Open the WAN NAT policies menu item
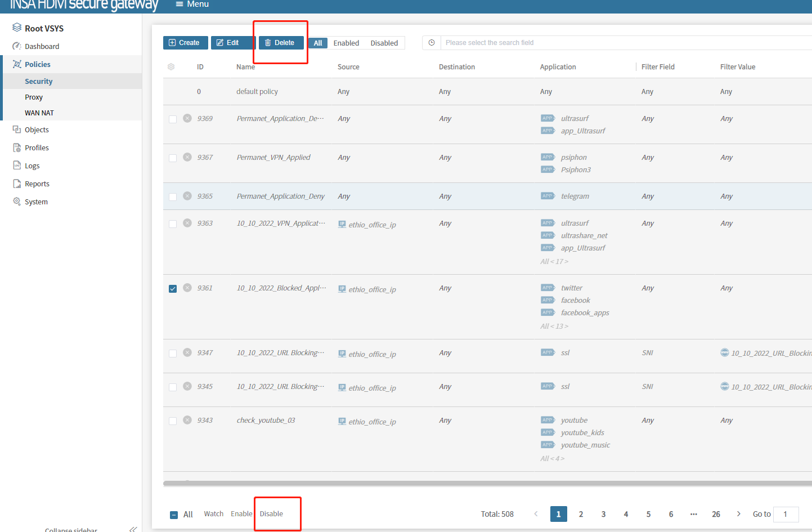The width and height of the screenshot is (812, 532). click(x=39, y=113)
